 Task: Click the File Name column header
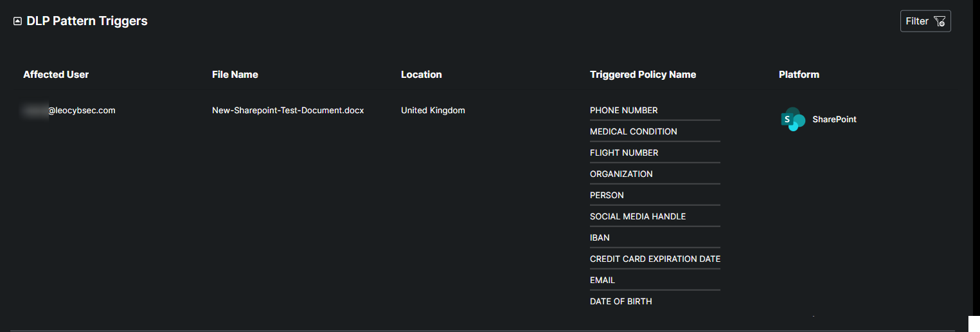click(x=235, y=75)
